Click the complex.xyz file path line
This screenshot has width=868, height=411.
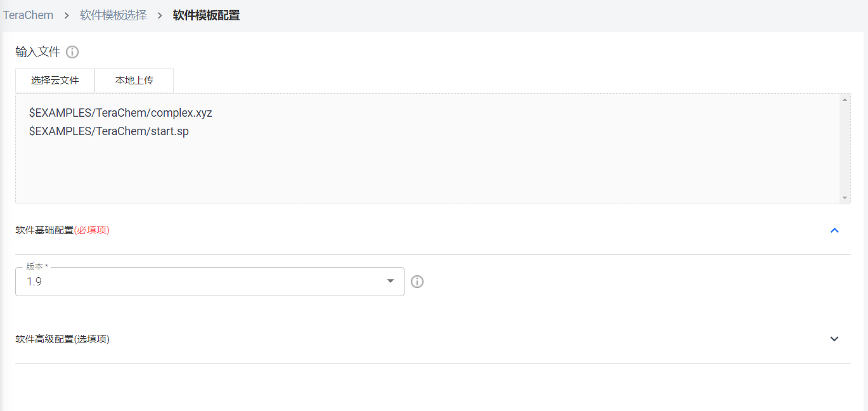point(120,113)
